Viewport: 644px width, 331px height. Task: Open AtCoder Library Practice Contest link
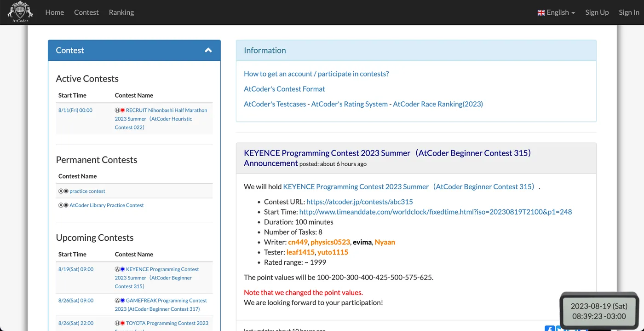point(107,205)
